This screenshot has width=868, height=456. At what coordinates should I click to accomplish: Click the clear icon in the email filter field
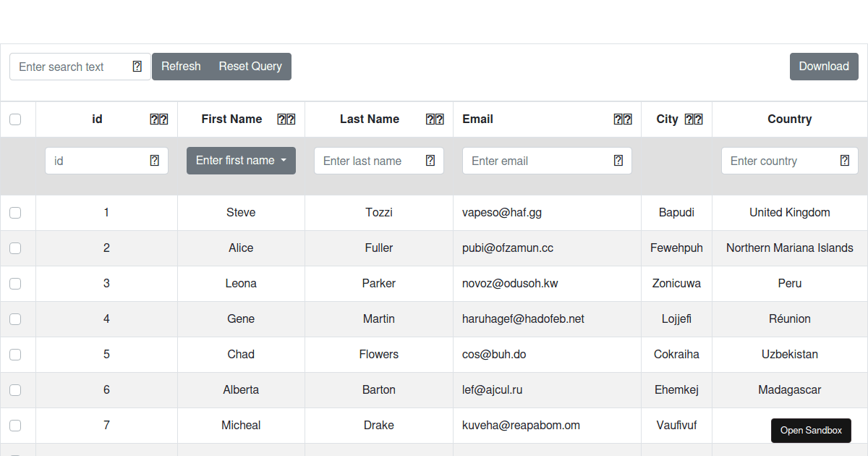tap(618, 161)
